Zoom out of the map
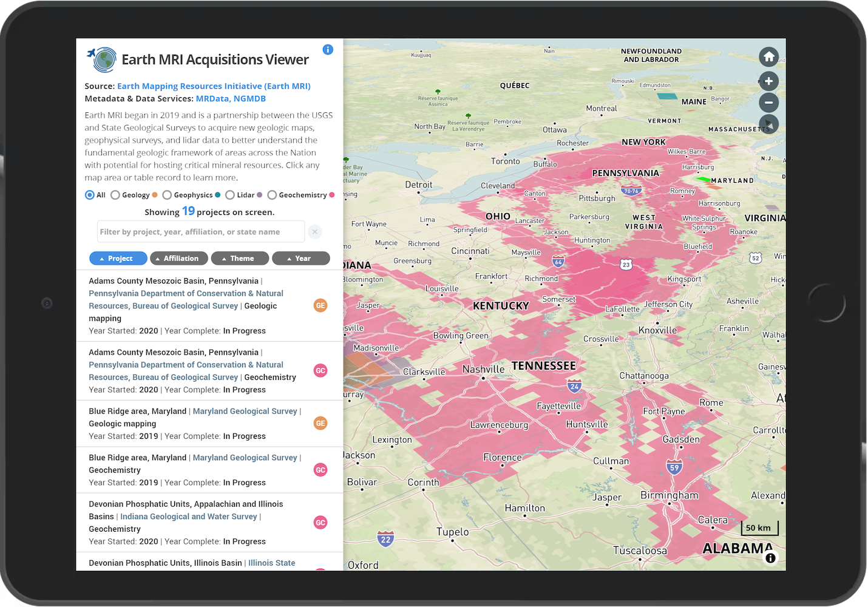The image size is (868, 607). click(x=768, y=103)
